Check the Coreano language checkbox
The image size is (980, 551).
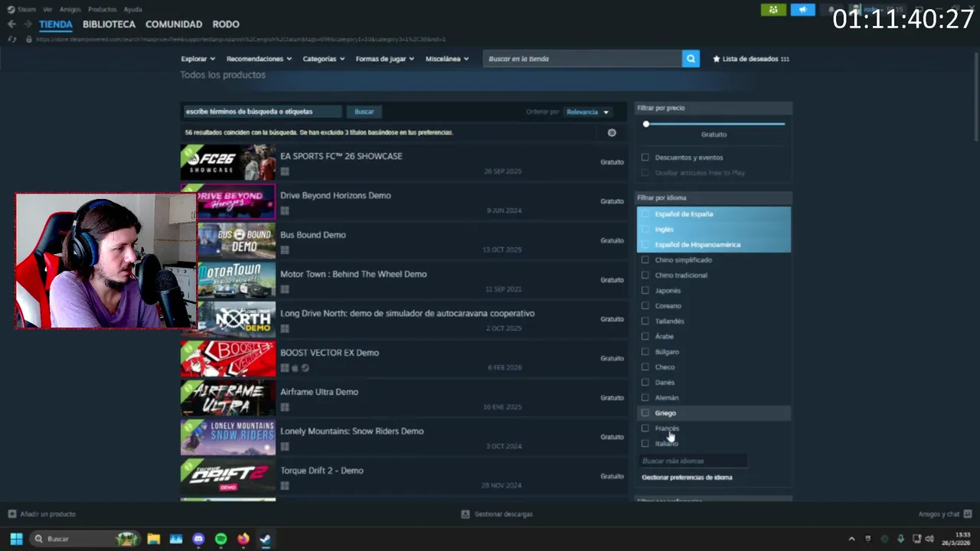(x=645, y=306)
